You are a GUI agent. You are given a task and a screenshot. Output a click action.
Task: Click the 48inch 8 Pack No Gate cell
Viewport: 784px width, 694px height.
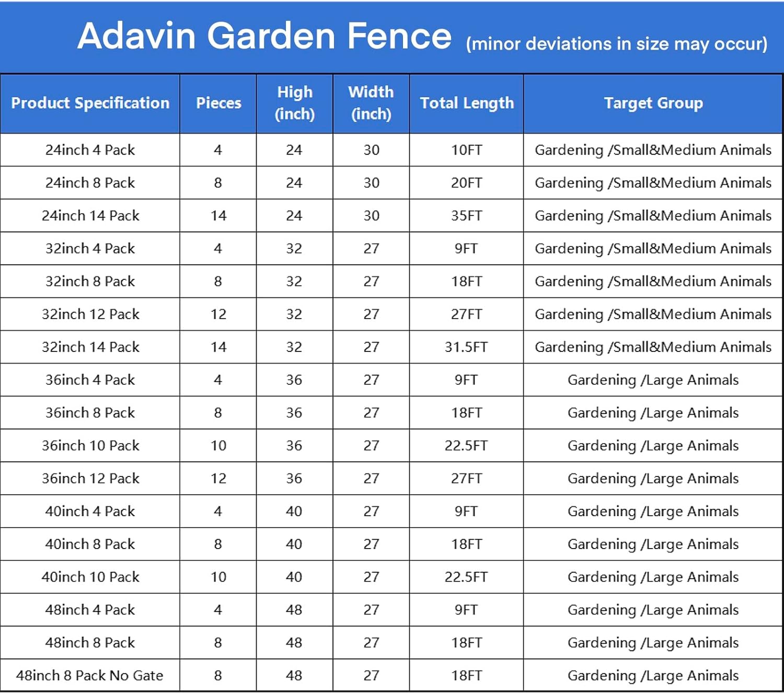[x=90, y=676]
